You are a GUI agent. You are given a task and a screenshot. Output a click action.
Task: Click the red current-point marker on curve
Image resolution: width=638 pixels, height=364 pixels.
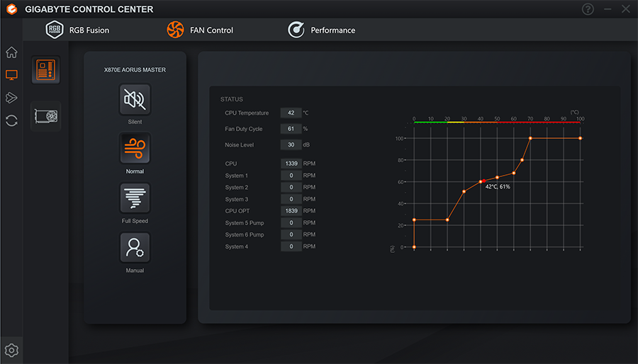point(483,181)
